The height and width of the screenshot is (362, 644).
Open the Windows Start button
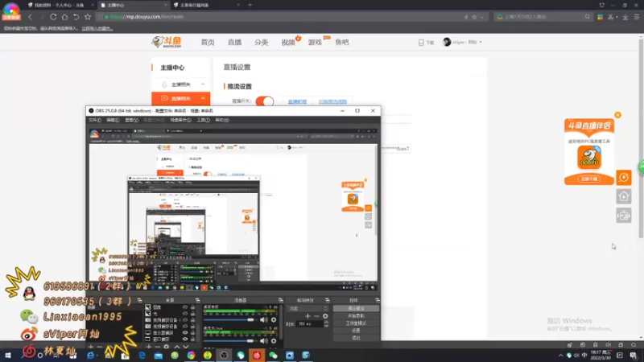click(x=7, y=355)
